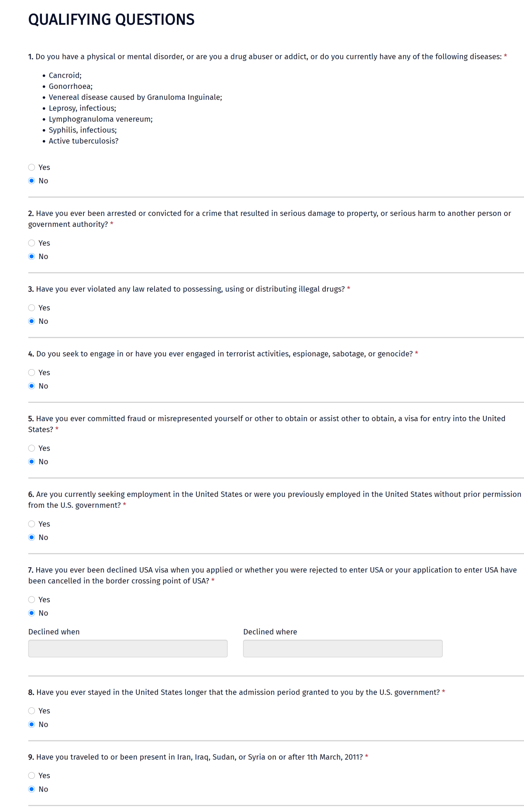Select Yes for the overstayed admission period question

[x=32, y=710]
